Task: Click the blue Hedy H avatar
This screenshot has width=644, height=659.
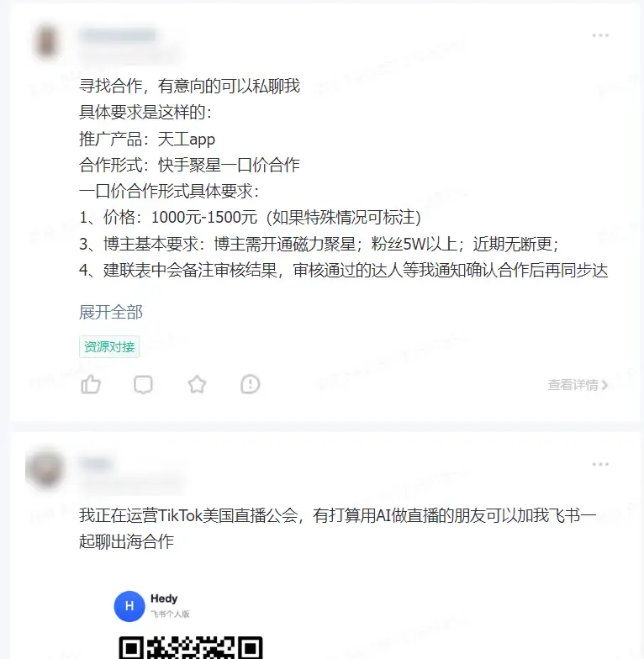Action: pyautogui.click(x=129, y=606)
